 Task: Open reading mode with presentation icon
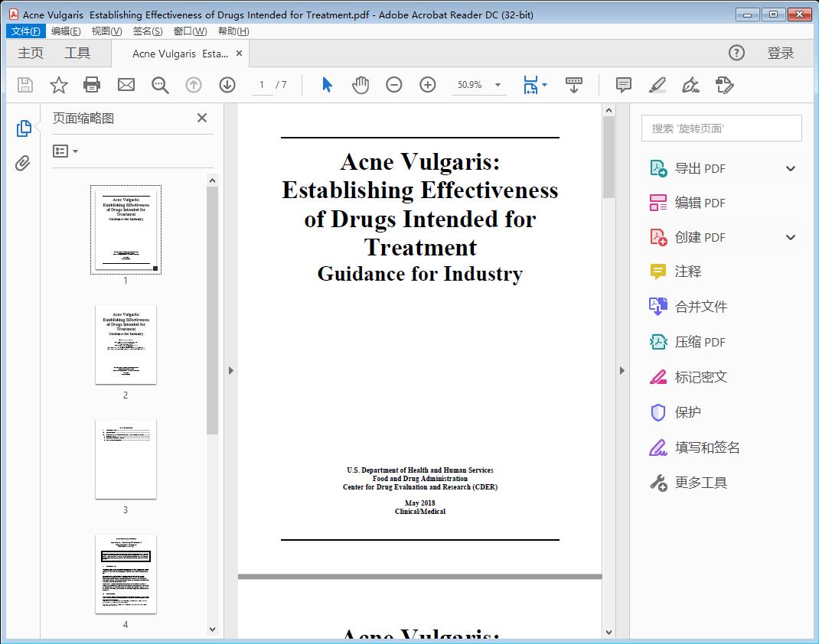coord(574,84)
